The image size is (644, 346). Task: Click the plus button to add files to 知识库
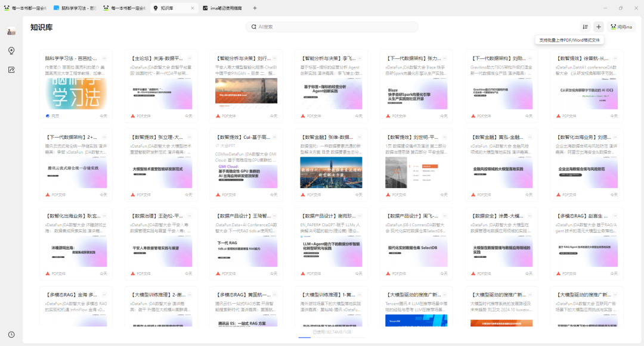599,27
